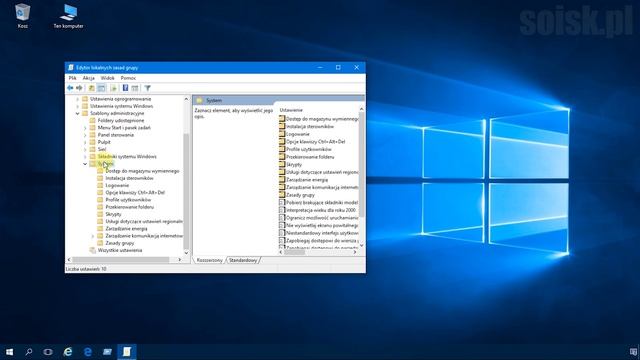Image resolution: width=640 pixels, height=360 pixels.
Task: Toggle the show/hide action pane icon
Action: click(x=135, y=88)
